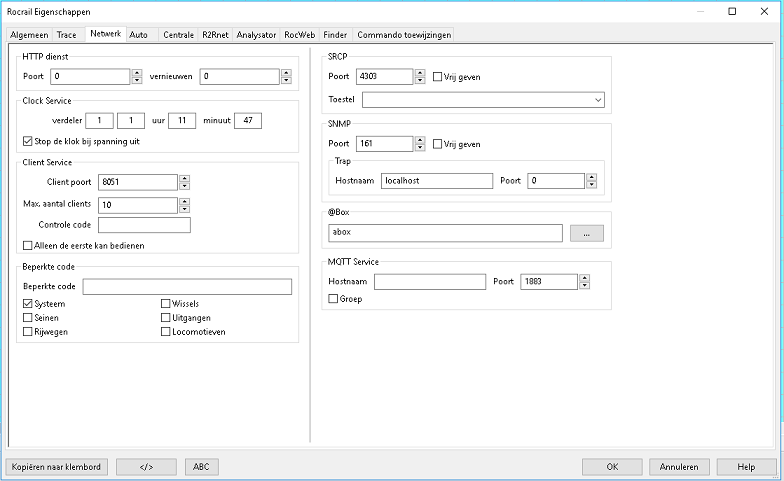Click the @Box browse button
The width and height of the screenshot is (784, 481).
pyautogui.click(x=586, y=233)
